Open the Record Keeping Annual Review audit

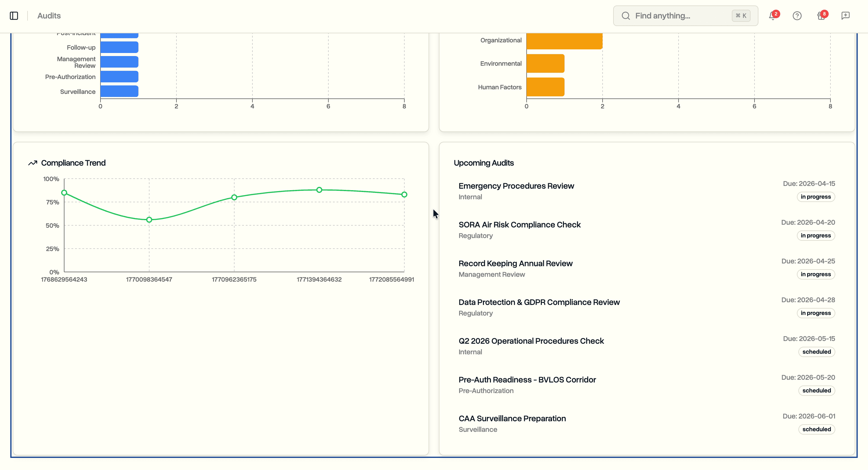click(x=515, y=263)
